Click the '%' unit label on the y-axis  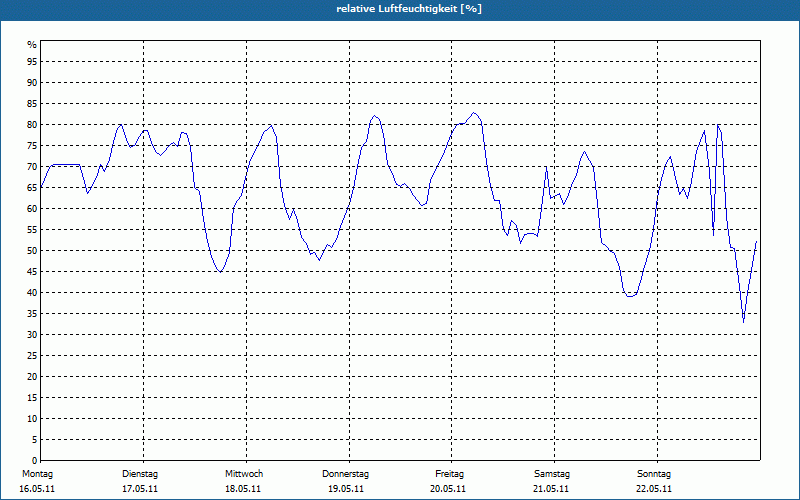[32, 45]
